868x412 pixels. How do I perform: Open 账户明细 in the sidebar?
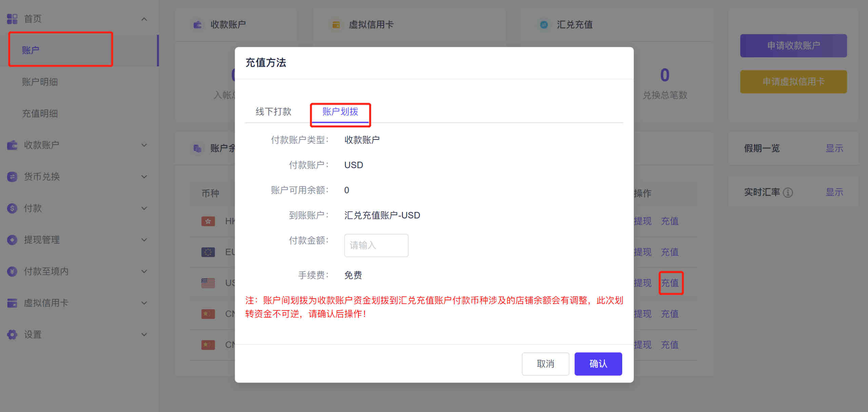[40, 82]
